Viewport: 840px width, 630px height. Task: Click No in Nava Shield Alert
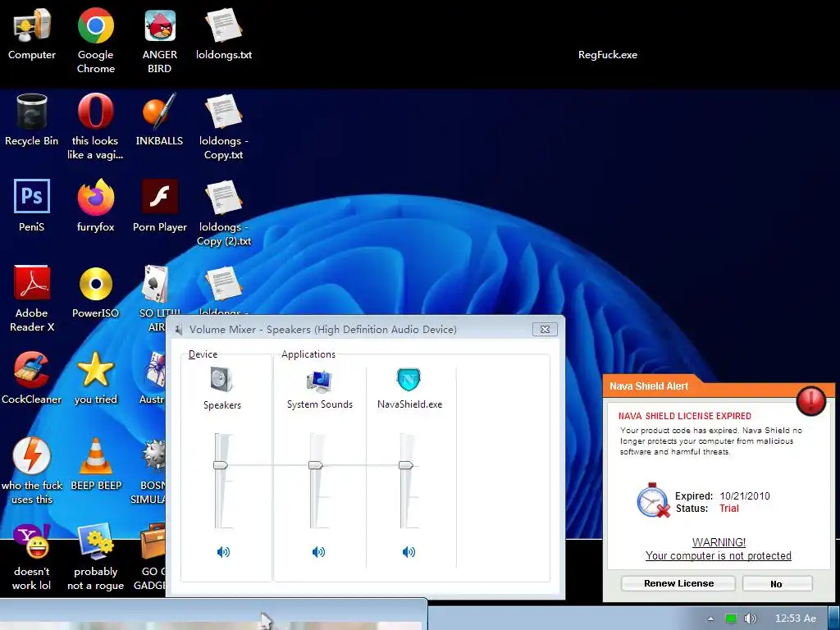pyautogui.click(x=777, y=583)
